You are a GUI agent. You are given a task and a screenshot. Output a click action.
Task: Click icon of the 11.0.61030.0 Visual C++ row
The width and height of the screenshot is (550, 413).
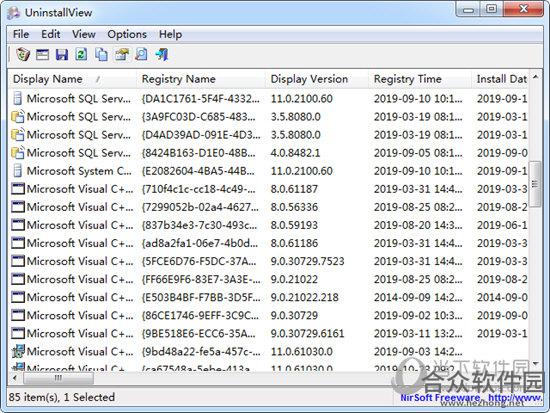tap(18, 351)
